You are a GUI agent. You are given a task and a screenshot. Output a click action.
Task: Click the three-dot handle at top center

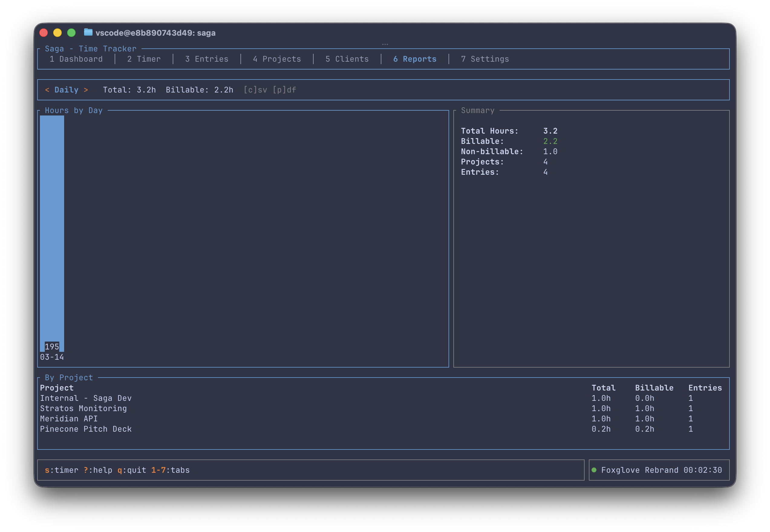click(x=385, y=44)
